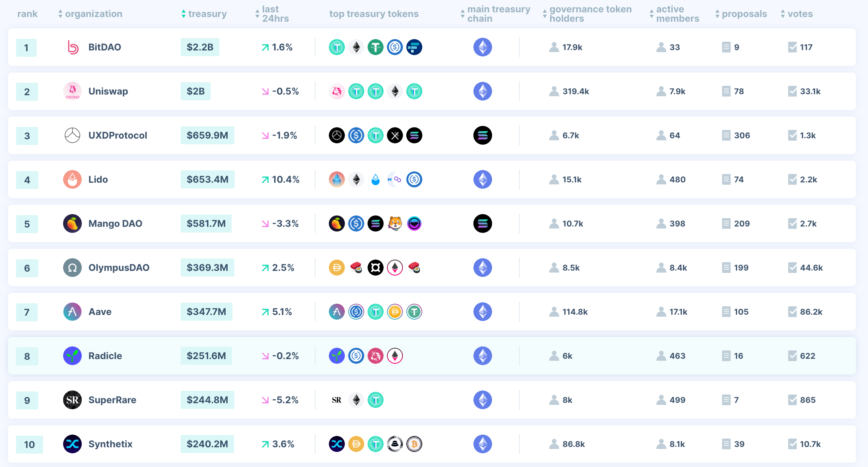Click the Bitcoin token icon in Synthetix row
Image resolution: width=868 pixels, height=467 pixels.
(414, 444)
